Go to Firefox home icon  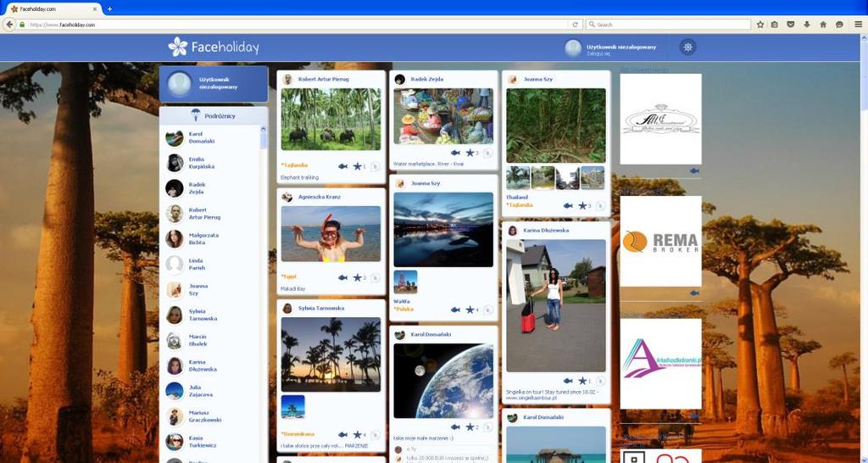(x=823, y=25)
